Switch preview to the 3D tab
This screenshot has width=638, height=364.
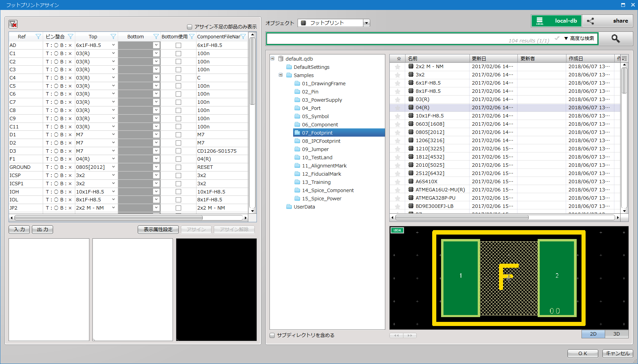[616, 334]
